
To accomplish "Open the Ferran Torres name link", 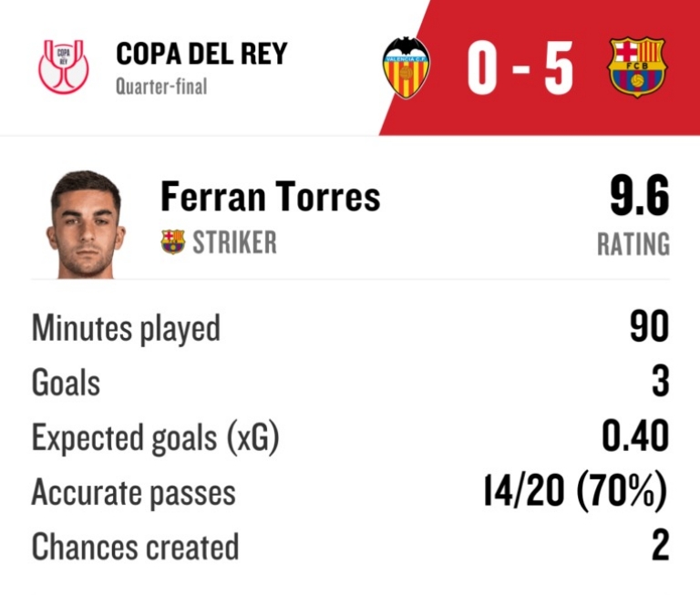I will pyautogui.click(x=270, y=197).
